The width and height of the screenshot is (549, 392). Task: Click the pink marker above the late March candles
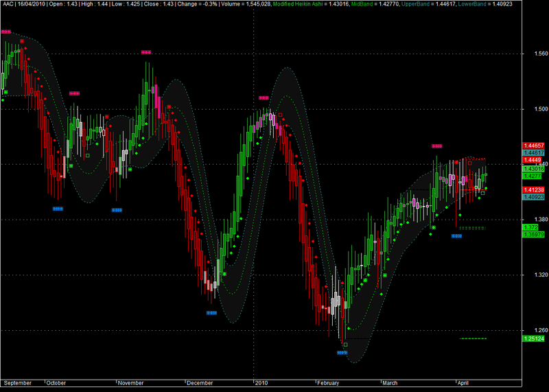436,146
